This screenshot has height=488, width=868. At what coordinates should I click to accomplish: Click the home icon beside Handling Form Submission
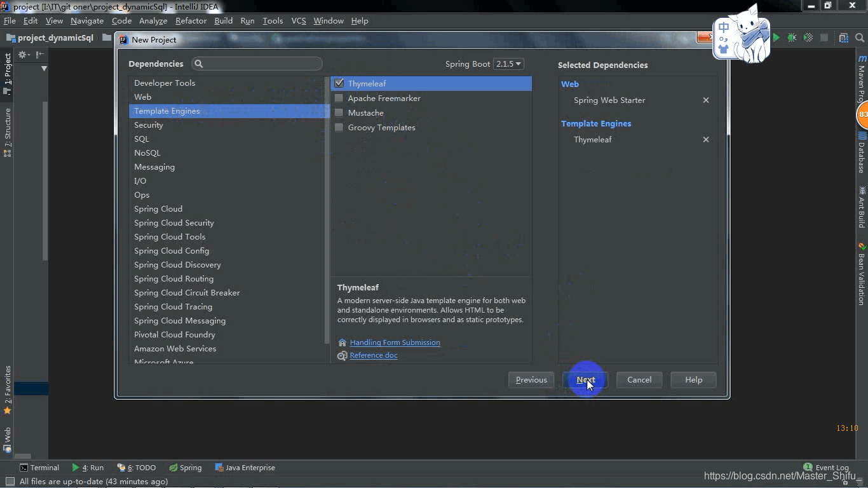point(342,342)
